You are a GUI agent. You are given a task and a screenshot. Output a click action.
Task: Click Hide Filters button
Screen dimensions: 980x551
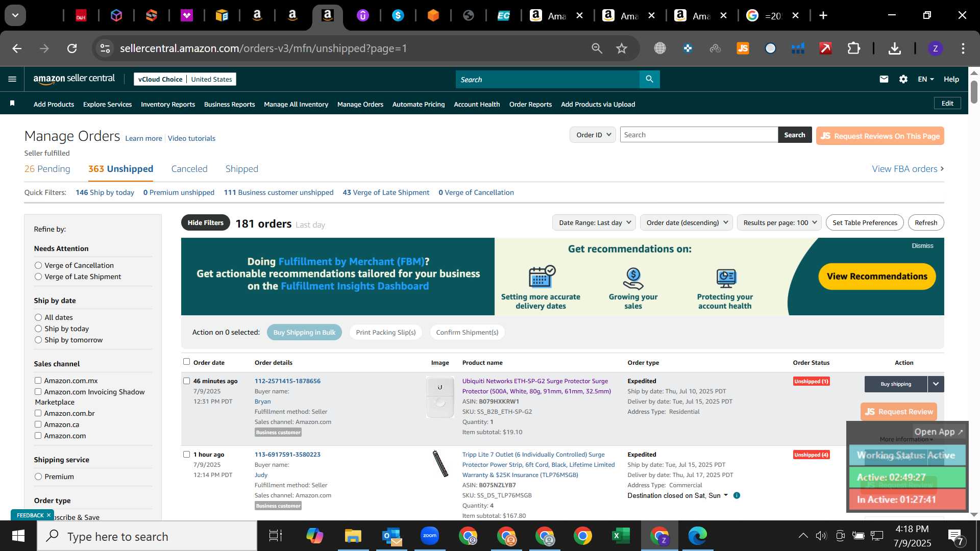click(x=205, y=222)
